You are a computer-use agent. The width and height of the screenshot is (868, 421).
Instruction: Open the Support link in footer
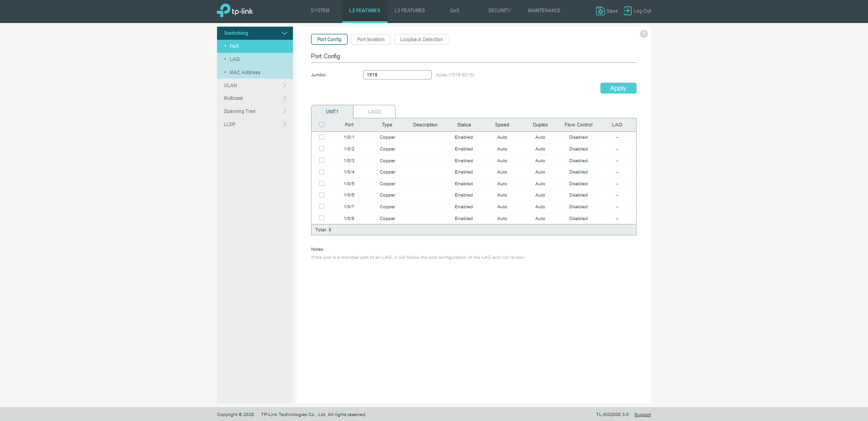[642, 415]
